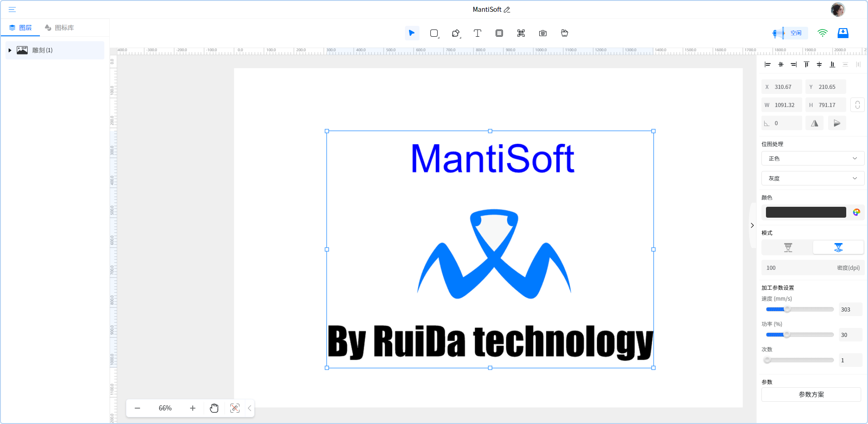
Task: Click the rotation angle field
Action: point(782,123)
